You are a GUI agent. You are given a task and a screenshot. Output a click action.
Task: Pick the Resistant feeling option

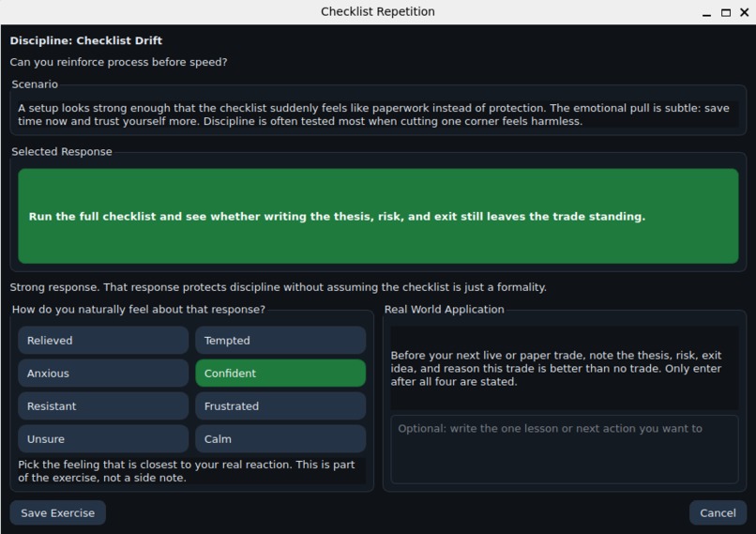(103, 405)
